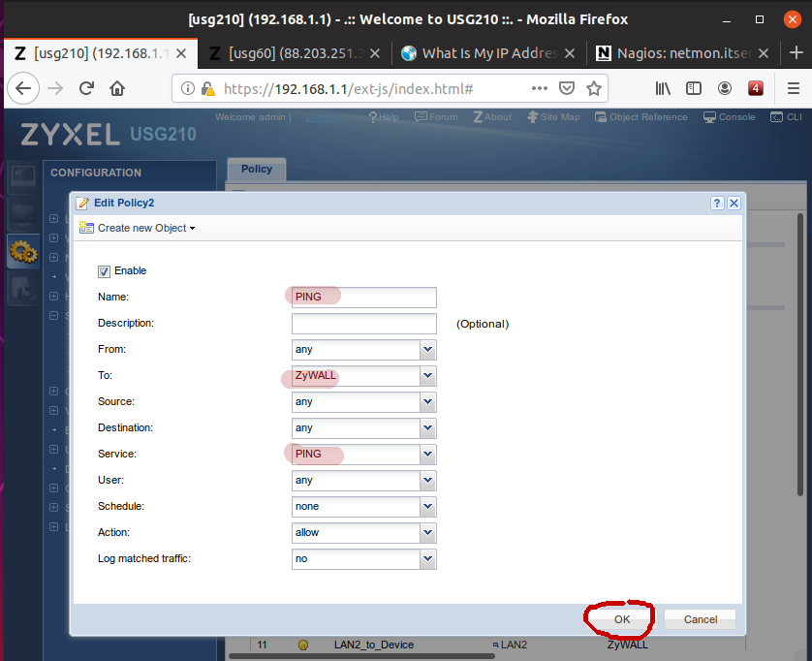The image size is (812, 661).
Task: Toggle the Firefox sidebar icon
Action: click(694, 88)
